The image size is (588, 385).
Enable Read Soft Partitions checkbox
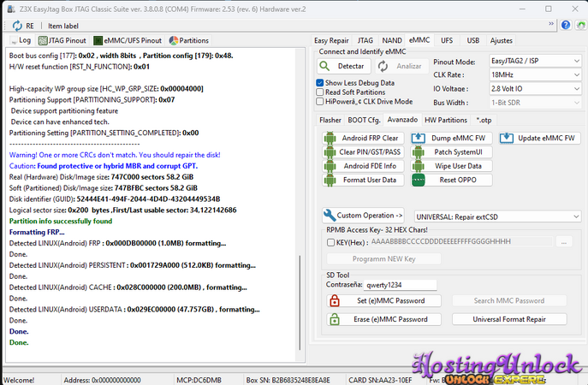point(320,92)
